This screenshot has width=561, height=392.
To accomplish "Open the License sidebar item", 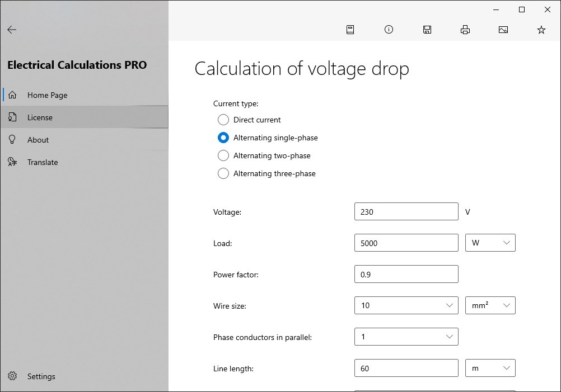I will (40, 117).
